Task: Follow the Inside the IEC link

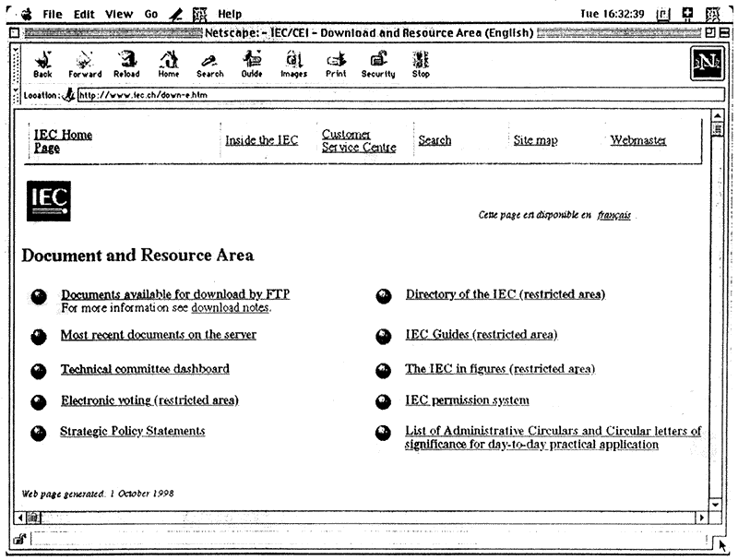Action: (x=262, y=140)
